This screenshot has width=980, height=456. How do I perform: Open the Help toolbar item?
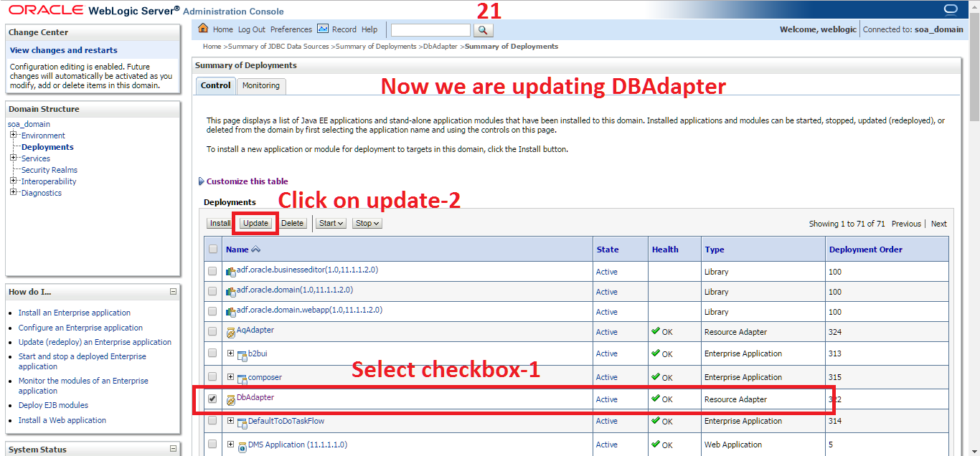[x=369, y=29]
